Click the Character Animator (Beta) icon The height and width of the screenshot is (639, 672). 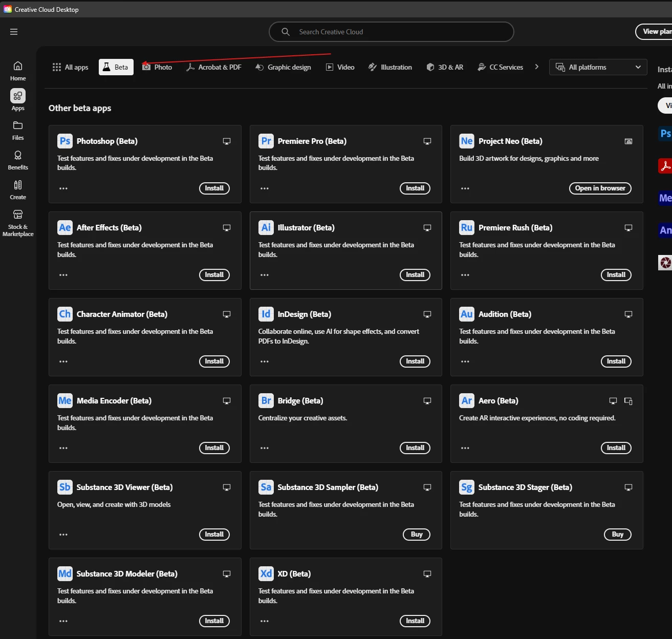[x=65, y=314]
